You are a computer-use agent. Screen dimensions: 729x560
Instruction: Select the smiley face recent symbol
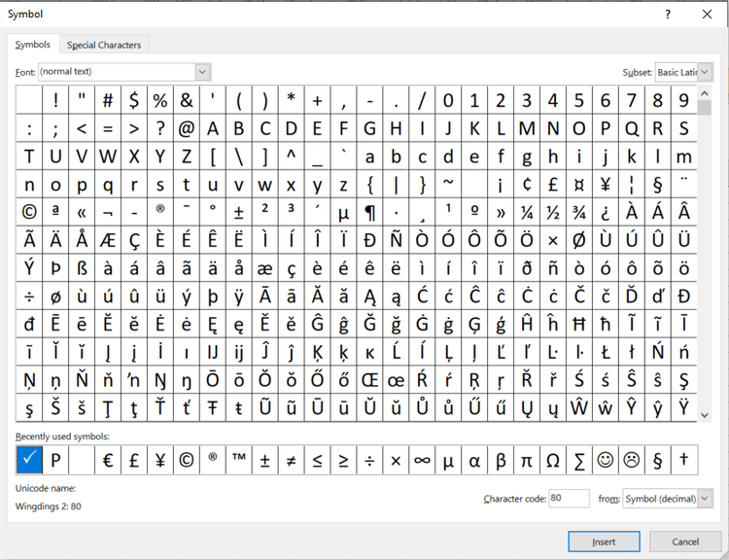coord(606,460)
